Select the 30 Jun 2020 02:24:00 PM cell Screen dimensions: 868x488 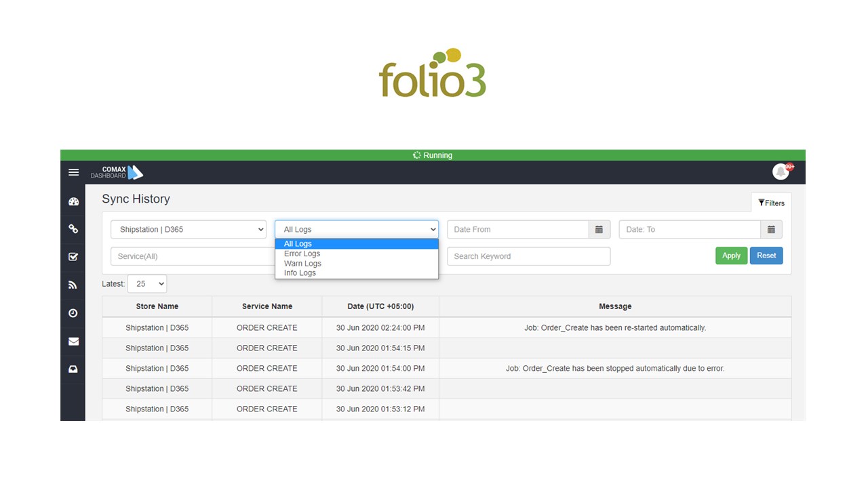380,328
